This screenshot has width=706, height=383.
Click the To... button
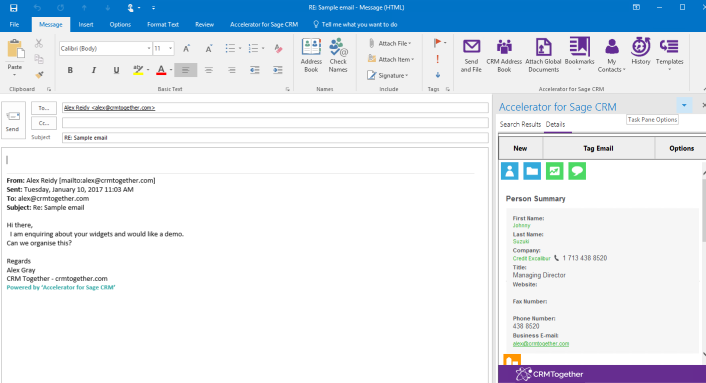click(x=44, y=108)
